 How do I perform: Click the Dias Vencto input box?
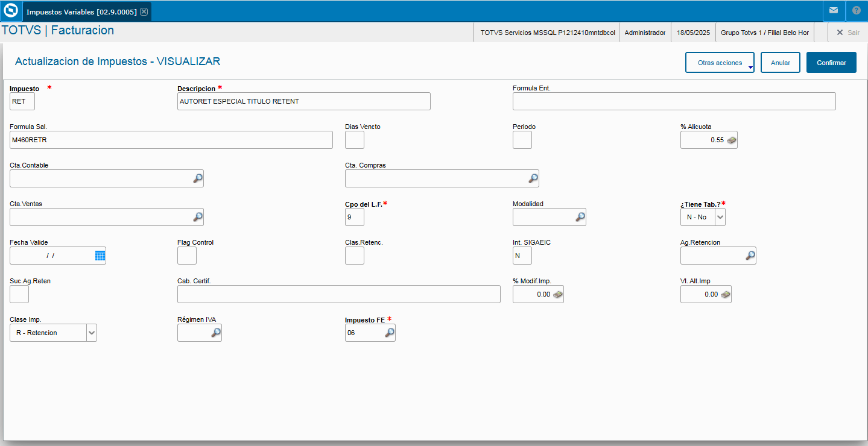355,140
